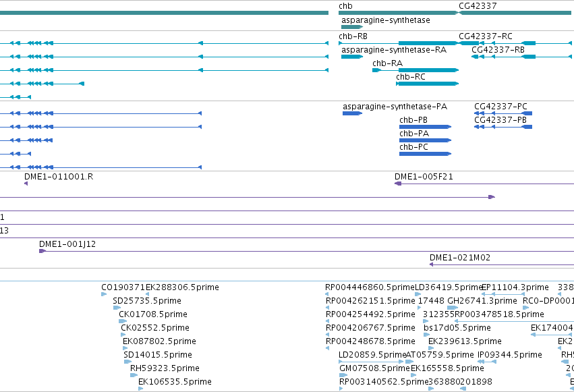The image size is (574, 392).
Task: Select the RP004254492.5prime EST label
Action: tap(370, 314)
